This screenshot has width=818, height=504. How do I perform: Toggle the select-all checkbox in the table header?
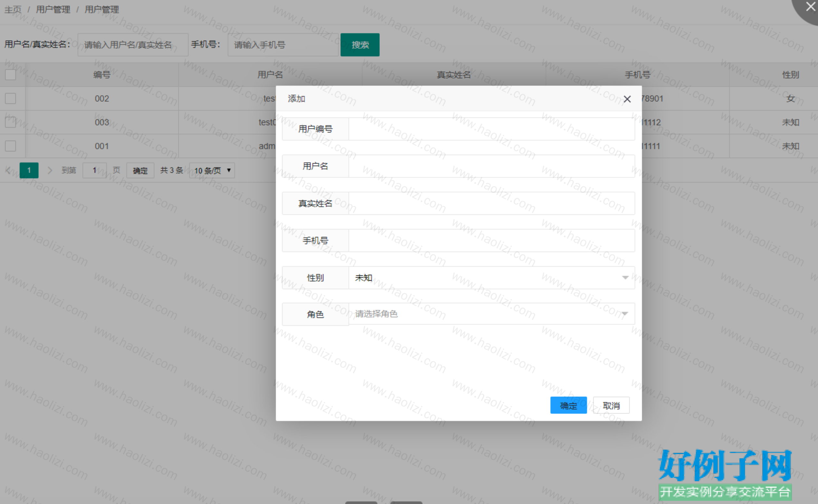[10, 75]
